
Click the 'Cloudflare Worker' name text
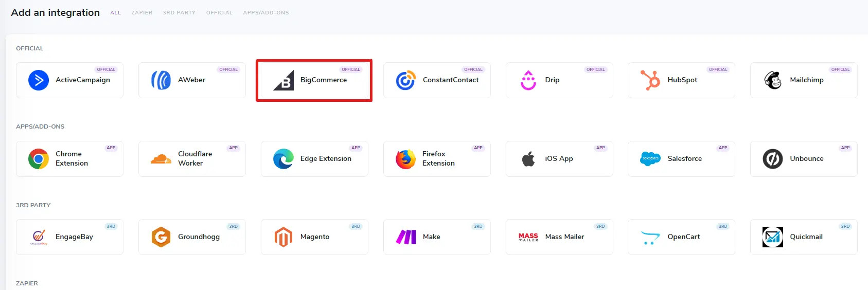[x=195, y=159]
